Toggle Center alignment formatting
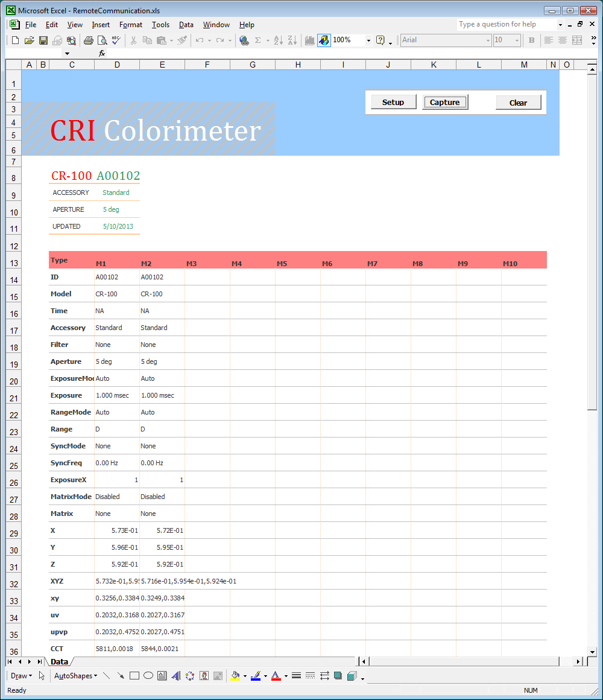 563,40
